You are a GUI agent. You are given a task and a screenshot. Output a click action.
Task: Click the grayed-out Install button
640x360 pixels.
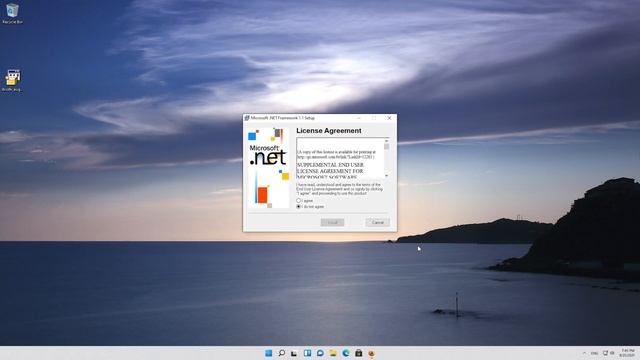tap(332, 222)
